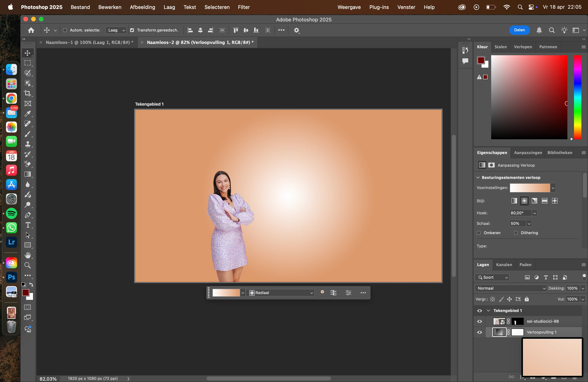The image size is (588, 382).
Task: Choose the Eyedropper tool
Action: [x=28, y=114]
